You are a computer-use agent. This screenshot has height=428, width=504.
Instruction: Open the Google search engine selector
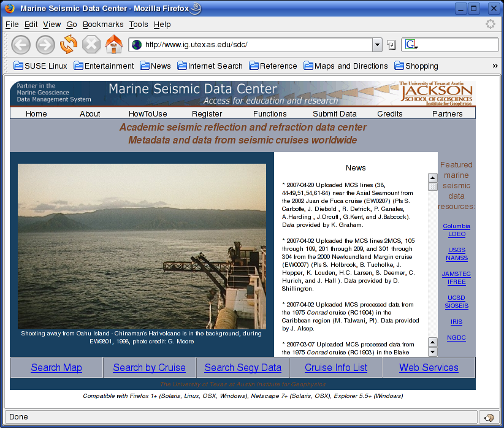click(x=411, y=45)
